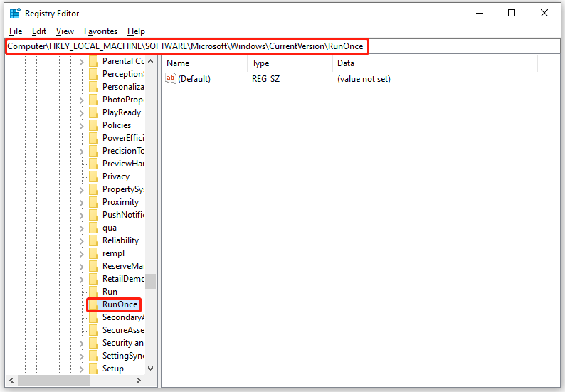
Task: Open the Edit menu
Action: tap(39, 31)
